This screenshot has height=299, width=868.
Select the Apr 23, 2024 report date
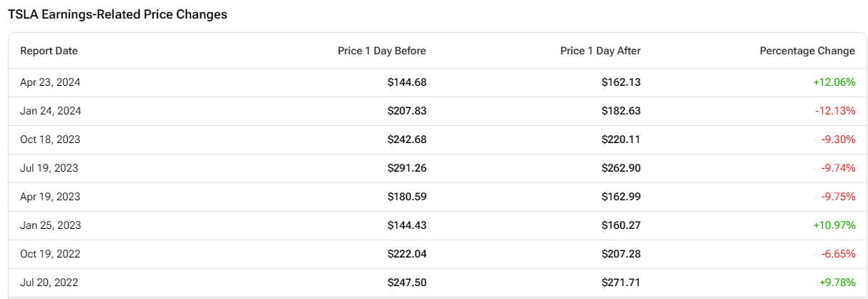50,82
